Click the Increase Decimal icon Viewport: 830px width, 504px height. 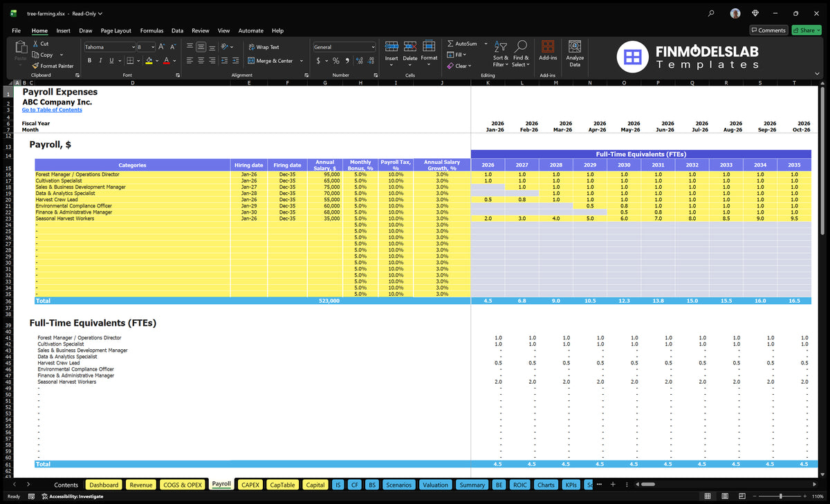[359, 61]
